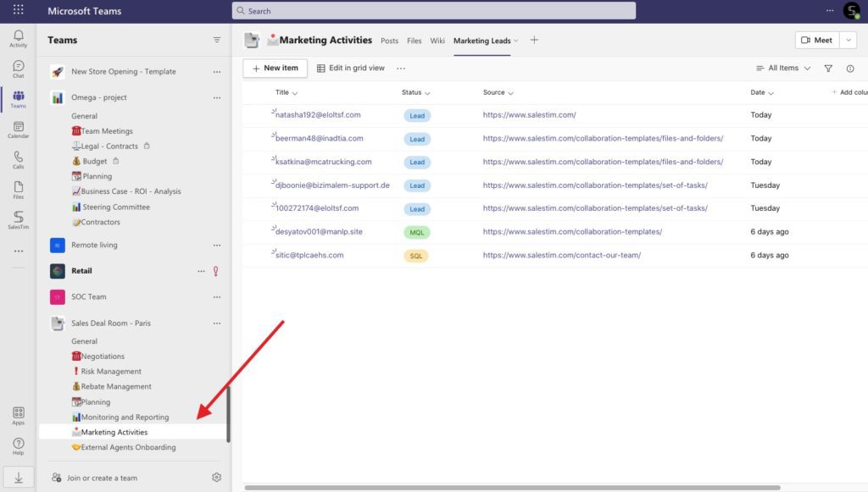Open settings and more ellipsis in title bar

(830, 10)
